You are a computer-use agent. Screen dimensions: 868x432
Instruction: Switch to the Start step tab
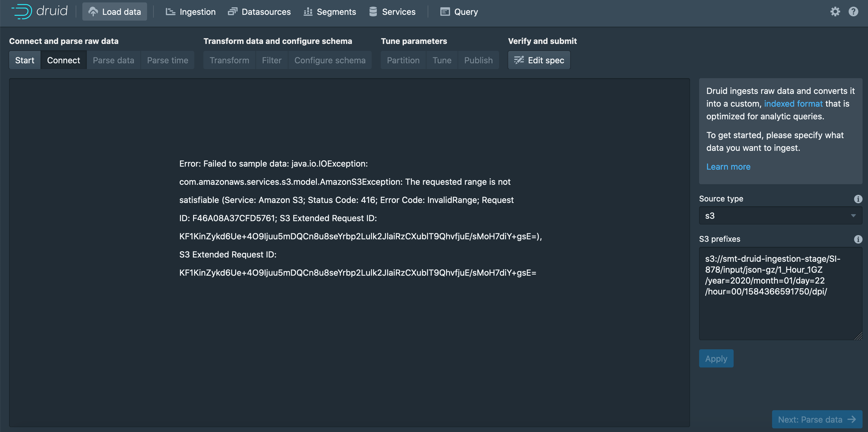point(25,60)
